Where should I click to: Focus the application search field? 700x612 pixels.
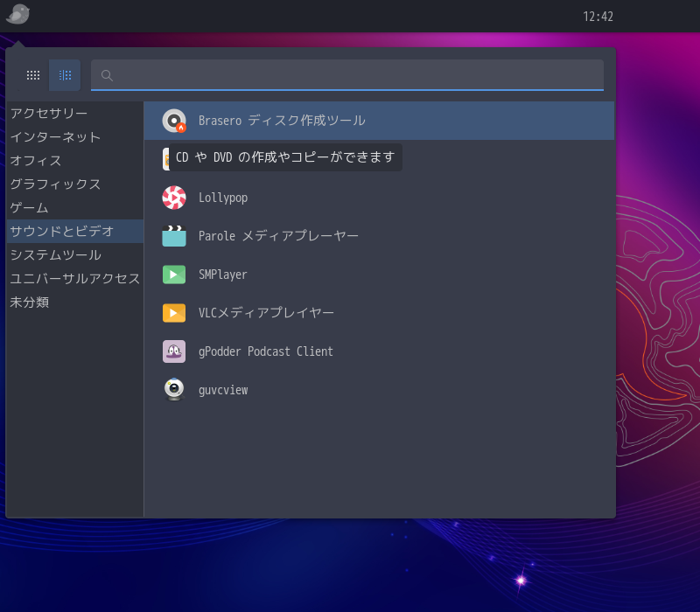[x=347, y=75]
